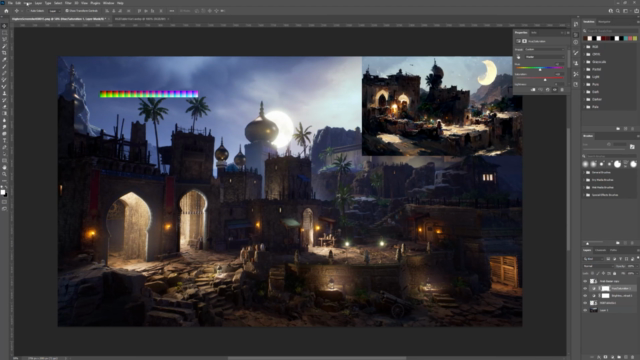Open the Master channel dropdown
This screenshot has width=640, height=360.
point(544,57)
